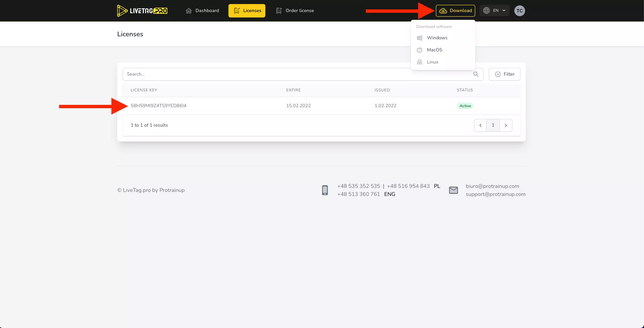Choose Linux from download menu
The width and height of the screenshot is (644, 328).
(433, 62)
